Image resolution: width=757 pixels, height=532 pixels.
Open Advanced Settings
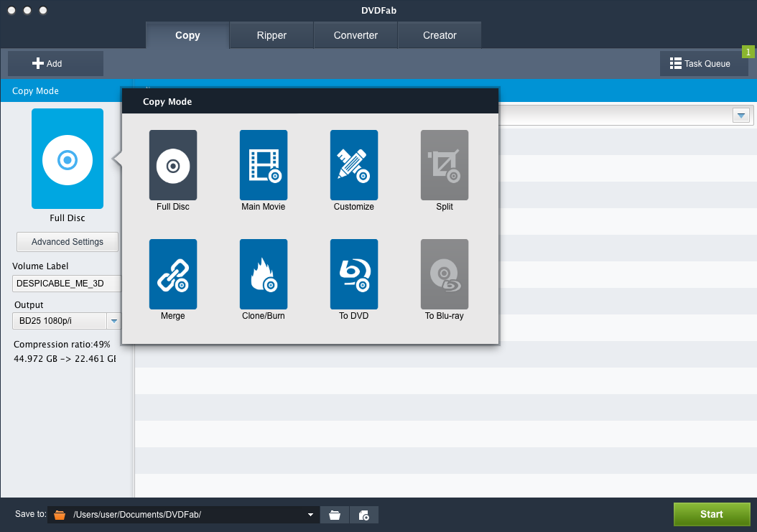[68, 242]
